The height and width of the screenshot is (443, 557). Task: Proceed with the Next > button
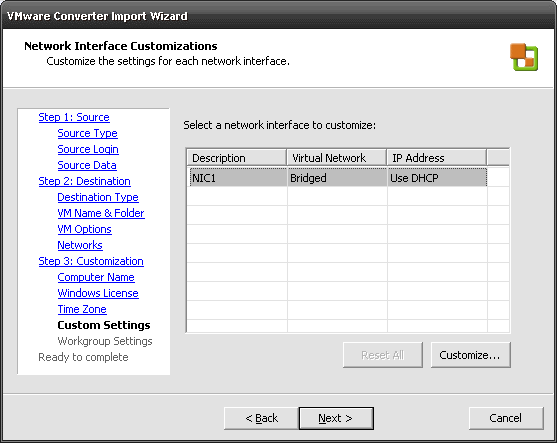(336, 418)
